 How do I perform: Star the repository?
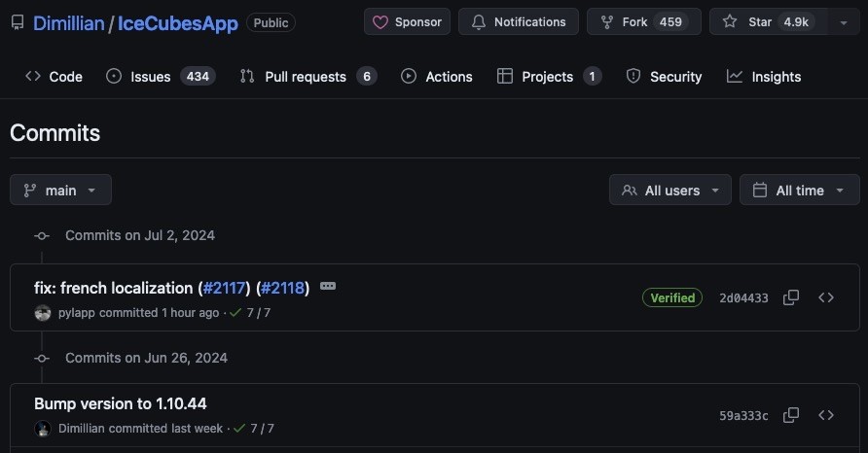tap(769, 22)
